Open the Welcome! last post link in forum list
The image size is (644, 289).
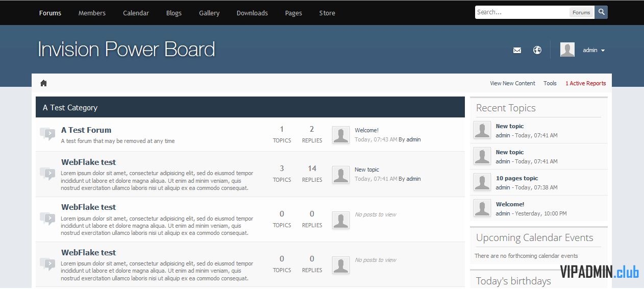pos(366,130)
